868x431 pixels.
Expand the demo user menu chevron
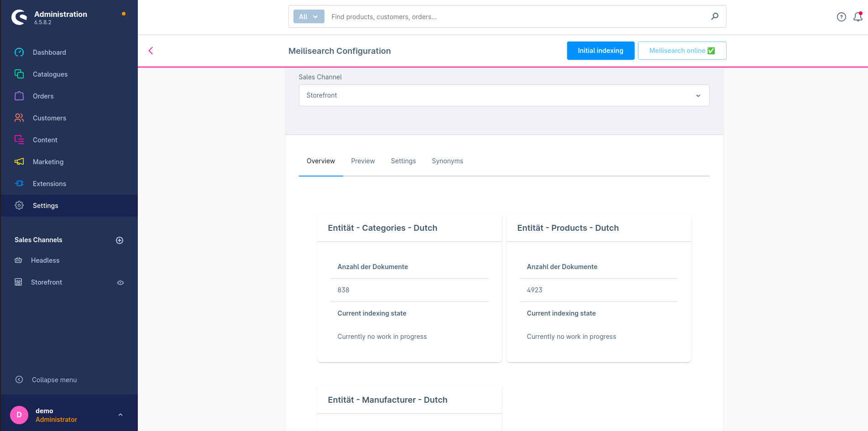tap(120, 415)
